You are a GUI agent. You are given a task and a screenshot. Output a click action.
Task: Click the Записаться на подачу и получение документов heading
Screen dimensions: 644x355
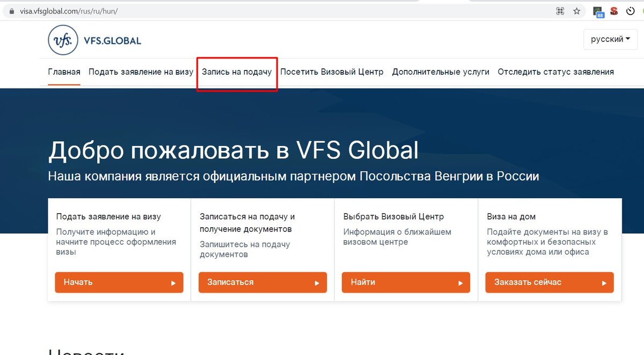pos(247,223)
